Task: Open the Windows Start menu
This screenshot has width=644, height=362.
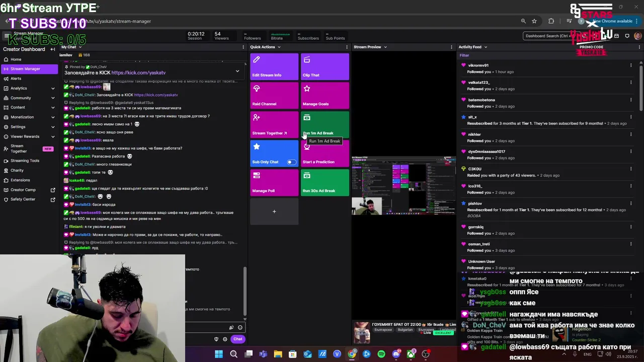Action: [x=219, y=354]
